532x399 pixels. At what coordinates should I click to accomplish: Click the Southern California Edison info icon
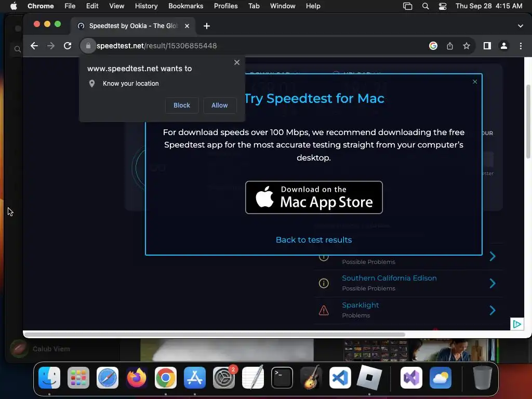tap(324, 283)
